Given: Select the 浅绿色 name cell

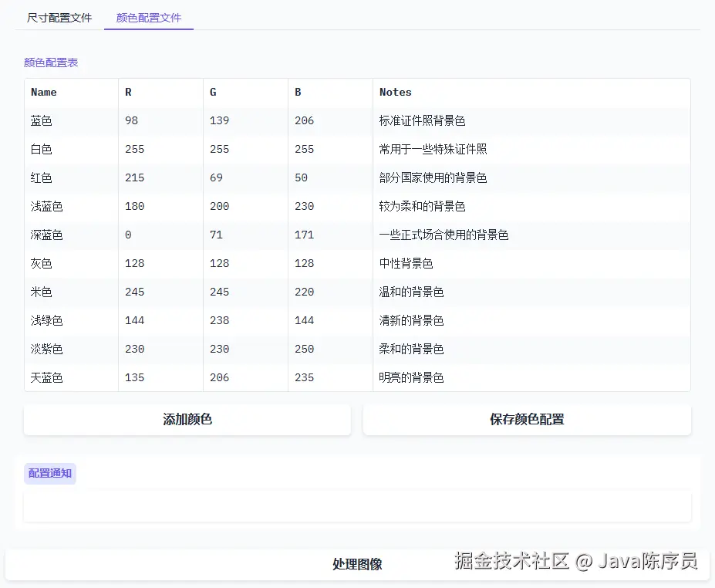Looking at the screenshot, I should pos(71,320).
